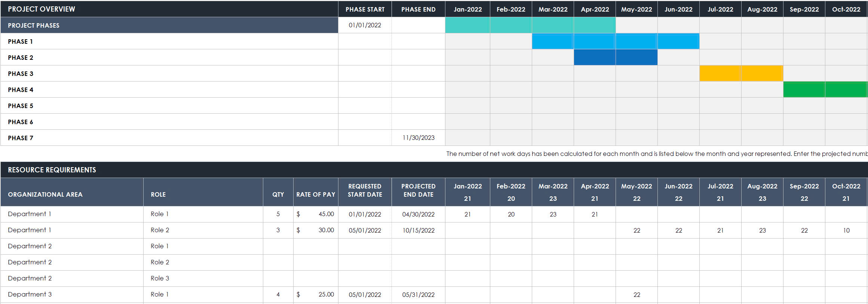The width and height of the screenshot is (868, 304).
Task: Select the PHASE 5 row label
Action: coord(21,106)
